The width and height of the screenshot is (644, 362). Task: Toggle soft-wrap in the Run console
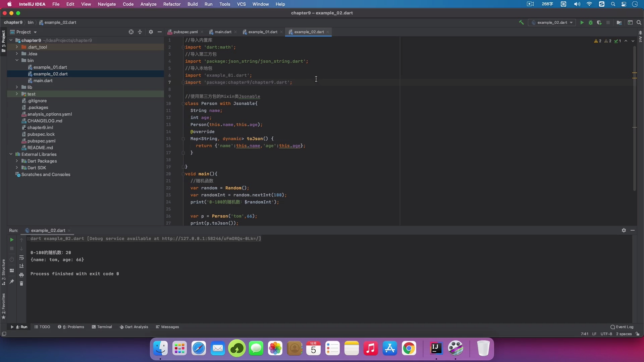[x=21, y=257]
